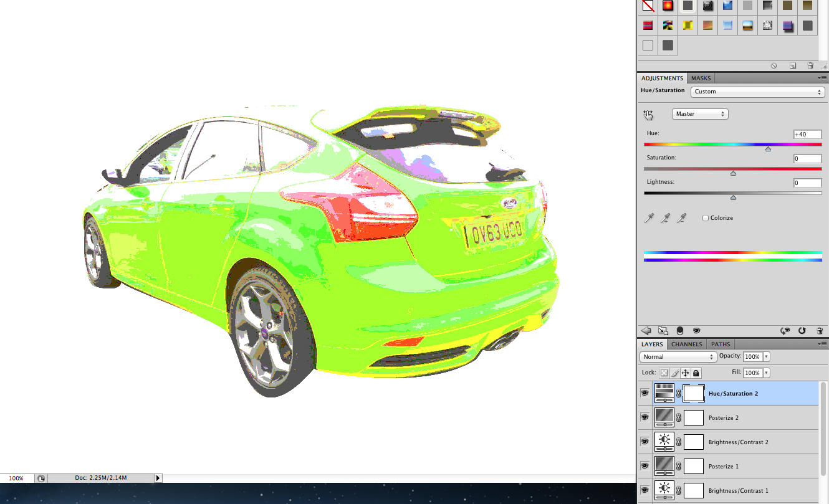The width and height of the screenshot is (829, 504).
Task: Open the Masks tab in the Adjustments panel
Action: 701,78
